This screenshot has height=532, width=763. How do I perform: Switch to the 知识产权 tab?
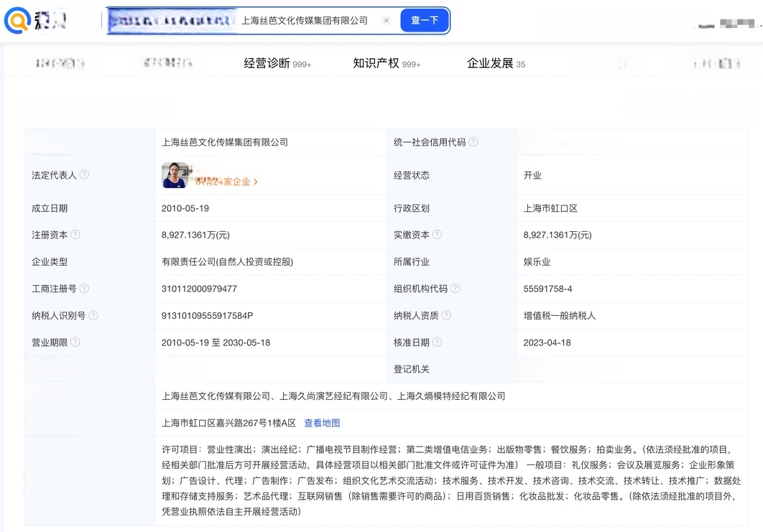(x=387, y=63)
